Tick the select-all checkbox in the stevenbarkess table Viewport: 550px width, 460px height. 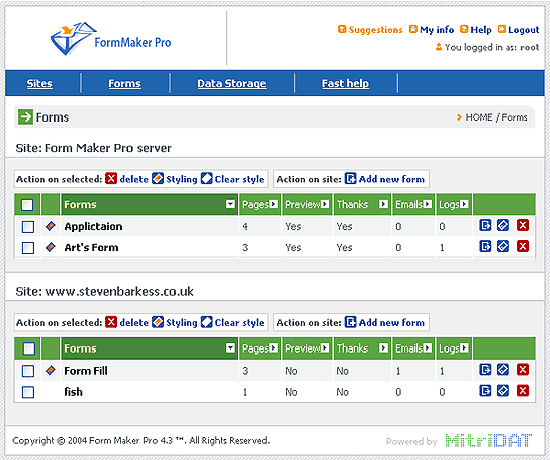(28, 348)
